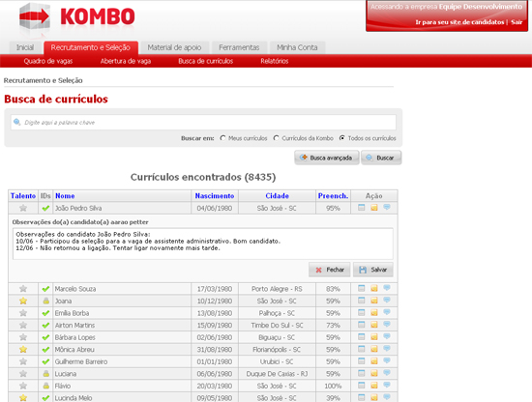Close the observations panel with Fechar
532x402 pixels.
[x=330, y=270]
